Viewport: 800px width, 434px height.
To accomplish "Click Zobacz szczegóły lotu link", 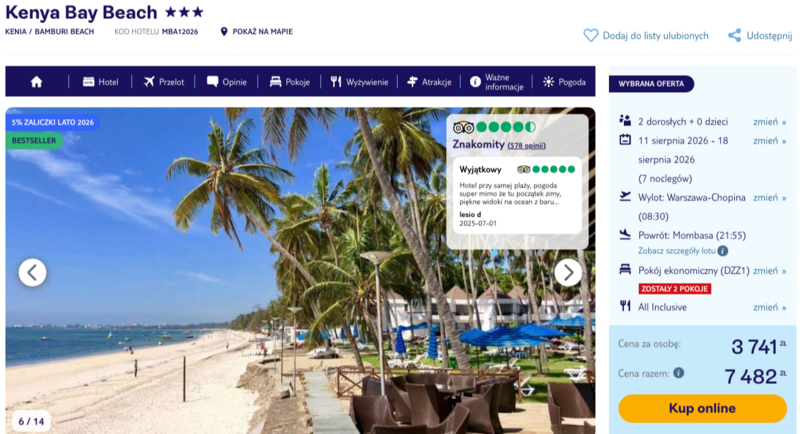I will coord(677,251).
